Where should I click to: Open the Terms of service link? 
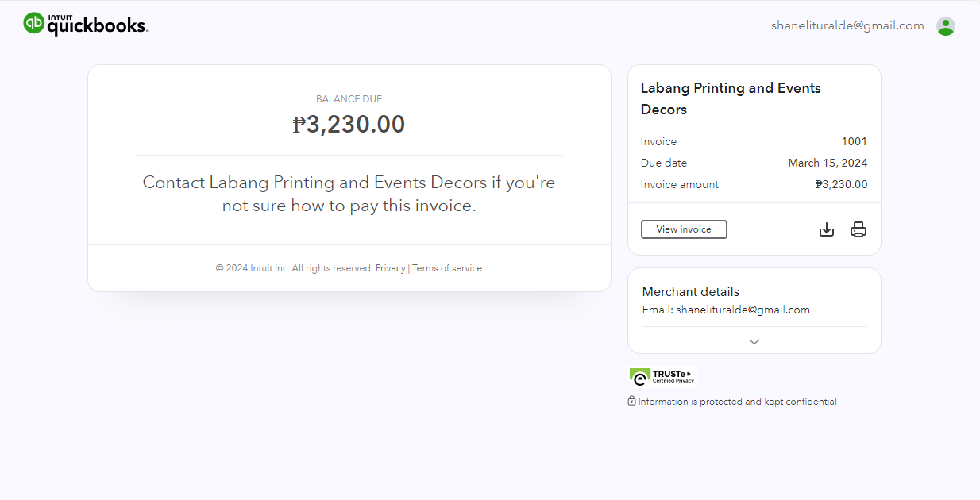[x=447, y=268]
